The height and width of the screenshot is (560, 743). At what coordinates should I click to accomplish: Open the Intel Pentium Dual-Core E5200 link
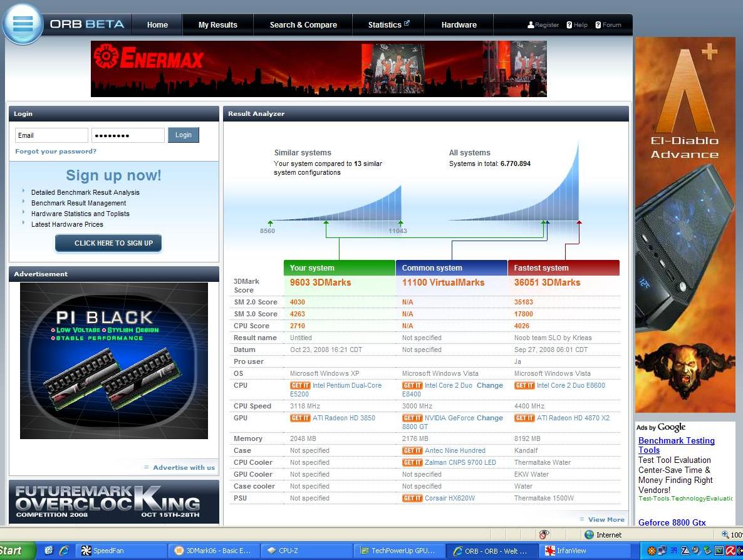tap(336, 390)
